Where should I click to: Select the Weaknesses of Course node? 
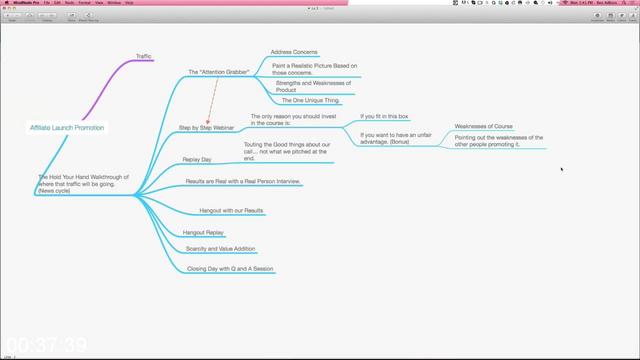click(x=484, y=127)
